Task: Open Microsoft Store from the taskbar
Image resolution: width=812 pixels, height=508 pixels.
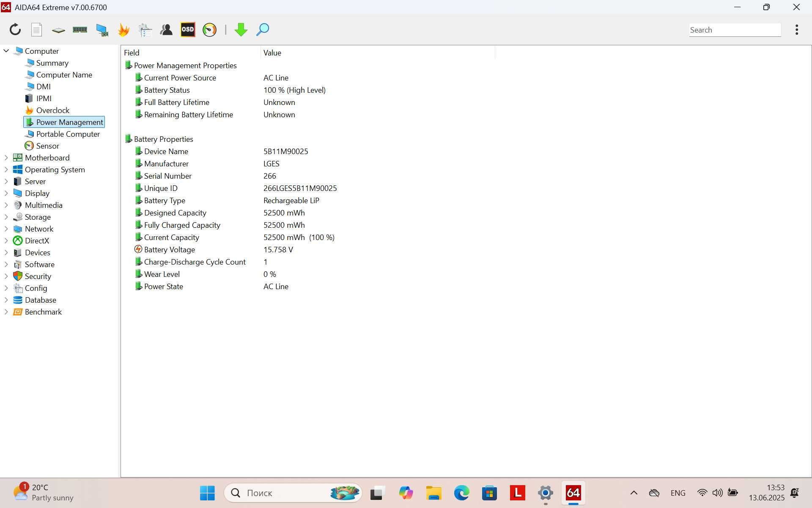Action: pyautogui.click(x=489, y=493)
